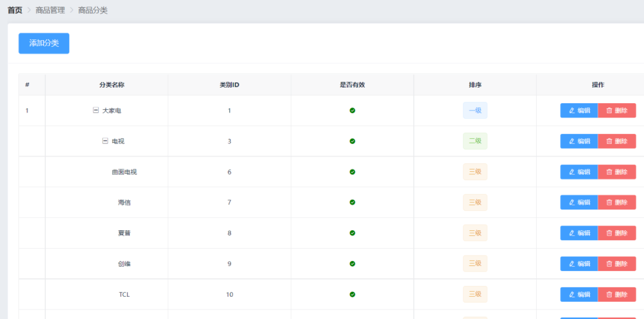Viewport: 644px width, 319px height.
Task: Edit the 海信 category
Action: [579, 202]
